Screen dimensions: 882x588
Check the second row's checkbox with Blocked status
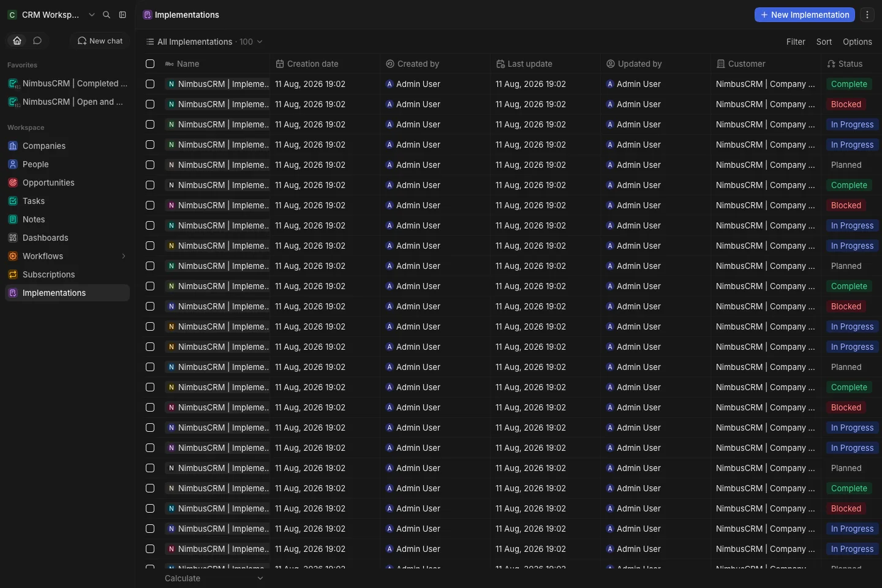click(150, 104)
